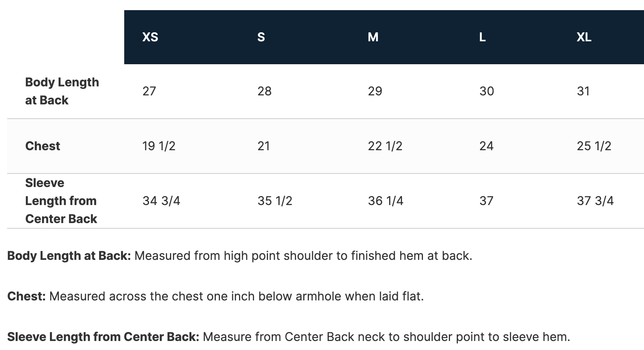
Task: Click the XL sleeve value 37 3/4
Action: coord(595,201)
